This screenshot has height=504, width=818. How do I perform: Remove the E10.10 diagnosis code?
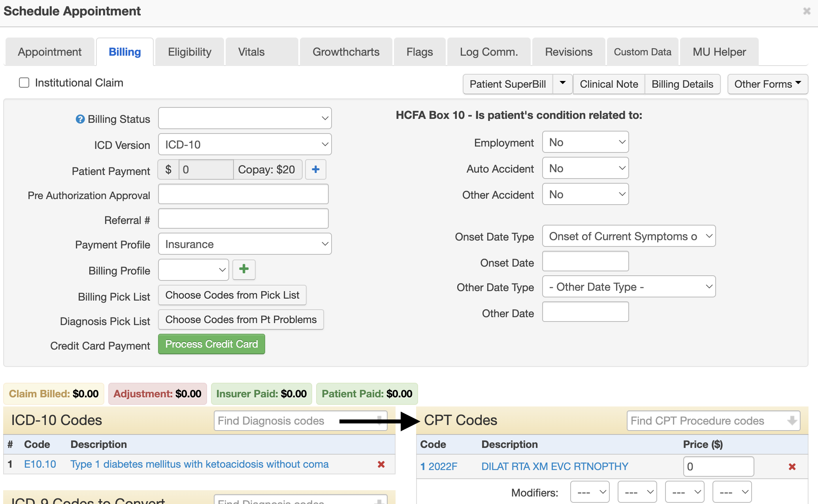(381, 465)
